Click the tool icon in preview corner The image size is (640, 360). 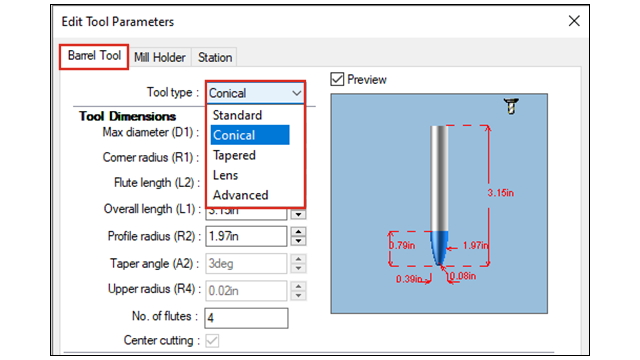pos(511,107)
